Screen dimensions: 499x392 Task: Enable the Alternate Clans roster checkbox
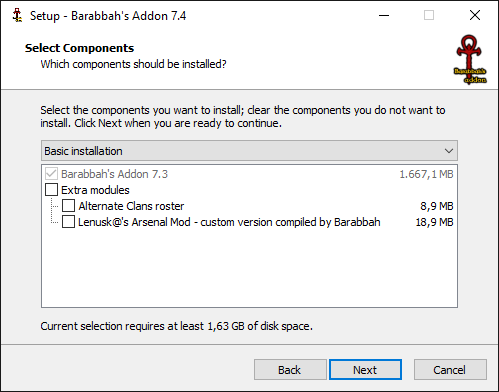[68, 206]
